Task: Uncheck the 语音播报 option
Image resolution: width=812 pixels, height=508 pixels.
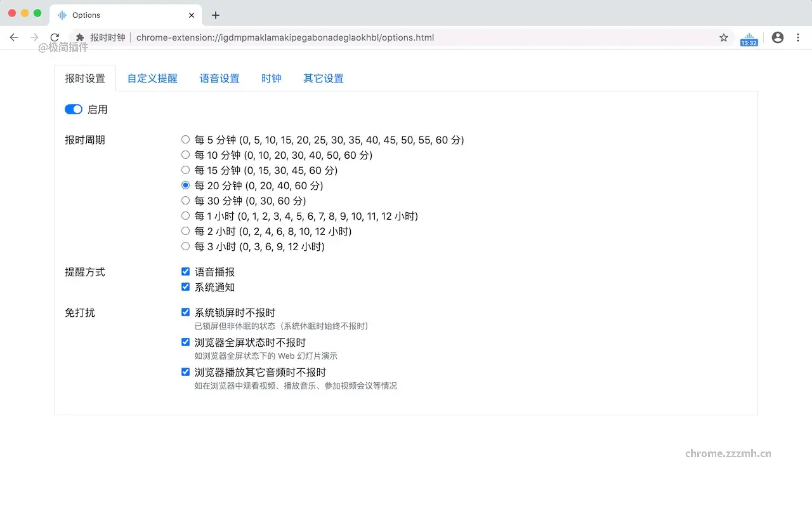Action: pos(185,271)
